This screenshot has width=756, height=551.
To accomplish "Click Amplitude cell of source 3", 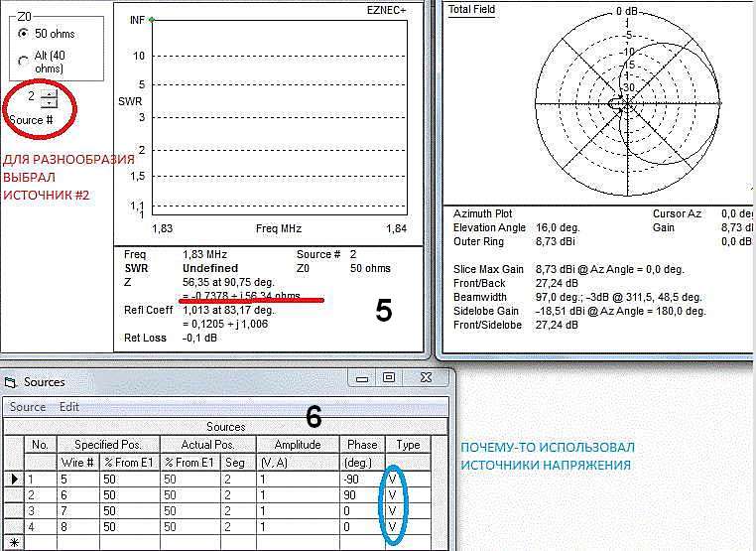I will [298, 511].
